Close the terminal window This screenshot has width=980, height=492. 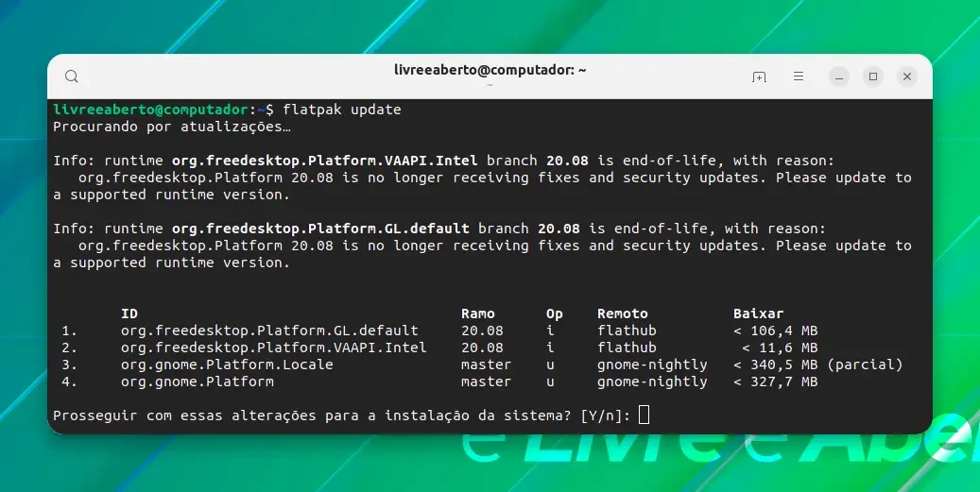tap(907, 76)
